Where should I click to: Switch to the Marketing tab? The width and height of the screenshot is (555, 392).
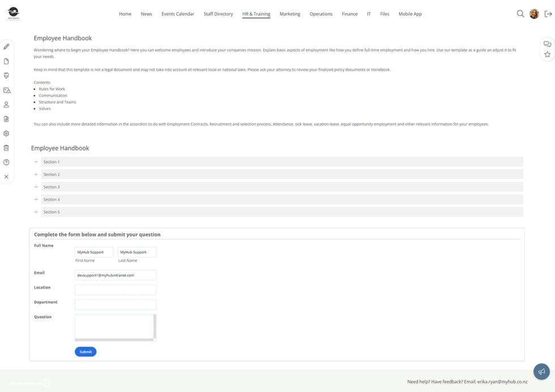(290, 14)
